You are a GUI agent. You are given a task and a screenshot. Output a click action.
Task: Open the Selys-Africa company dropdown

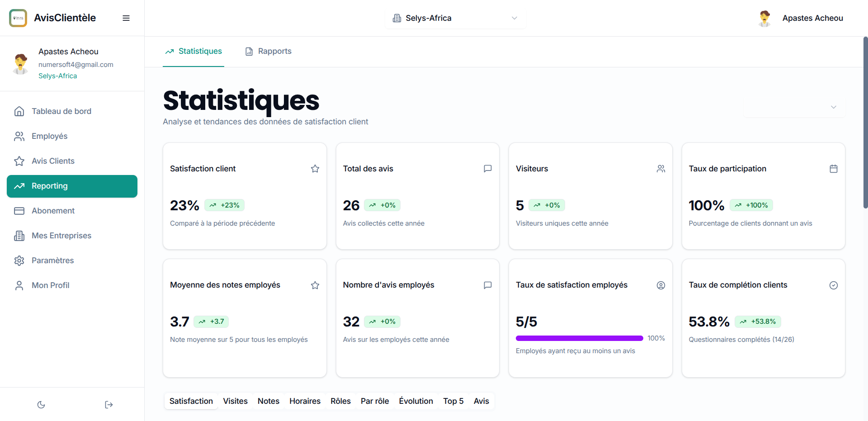(455, 18)
